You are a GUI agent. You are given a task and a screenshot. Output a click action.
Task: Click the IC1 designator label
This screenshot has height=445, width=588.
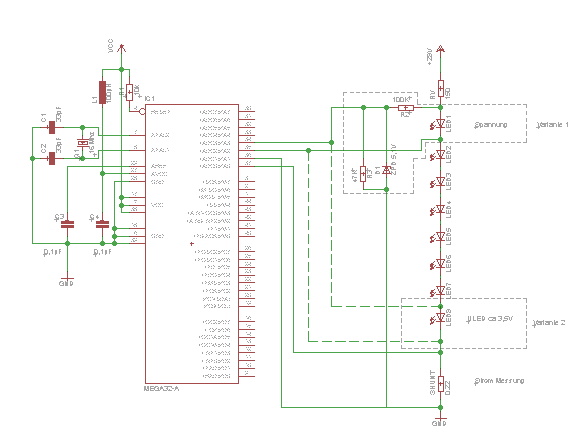point(150,99)
